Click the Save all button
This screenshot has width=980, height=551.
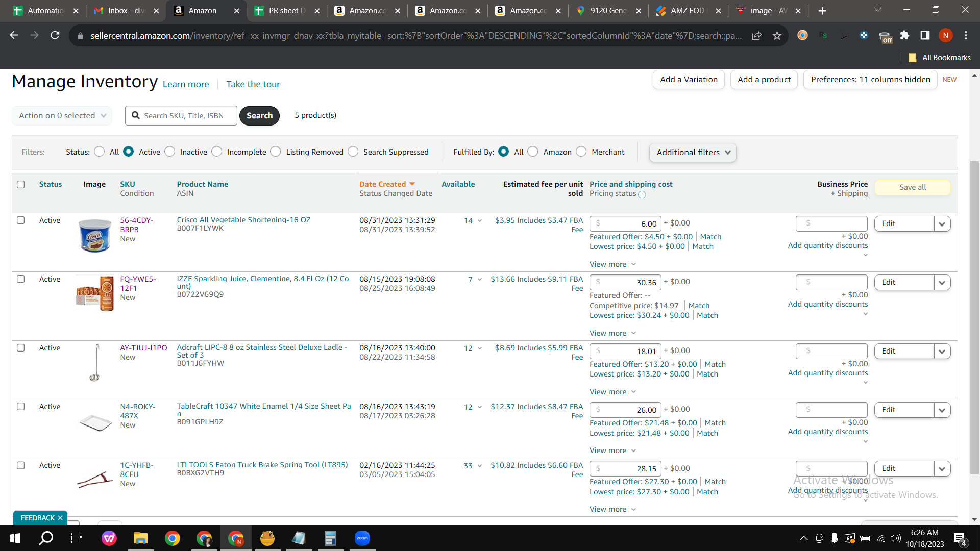913,187
